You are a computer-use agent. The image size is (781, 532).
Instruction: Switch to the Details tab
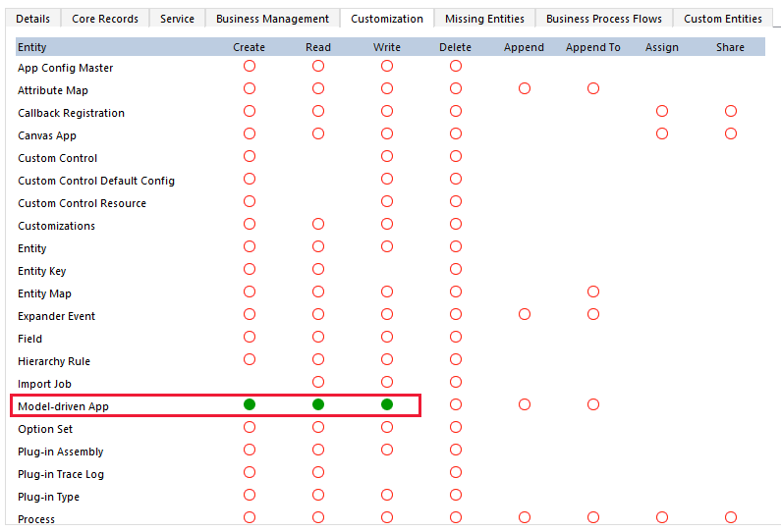[x=32, y=19]
